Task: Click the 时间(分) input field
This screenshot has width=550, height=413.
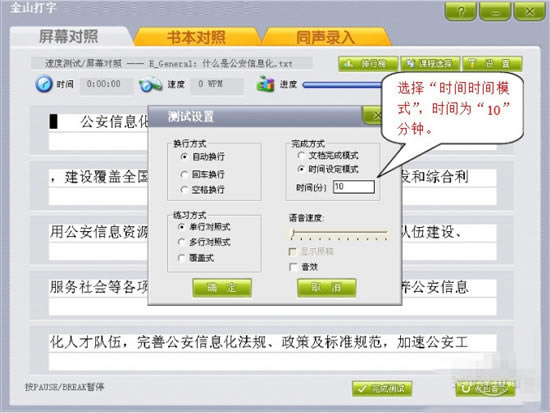Action: pyautogui.click(x=354, y=187)
